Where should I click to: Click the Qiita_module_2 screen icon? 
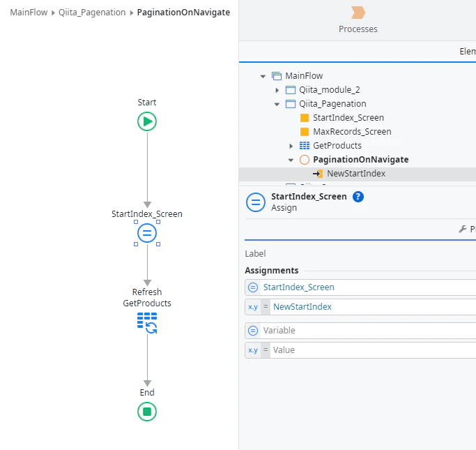tap(291, 90)
